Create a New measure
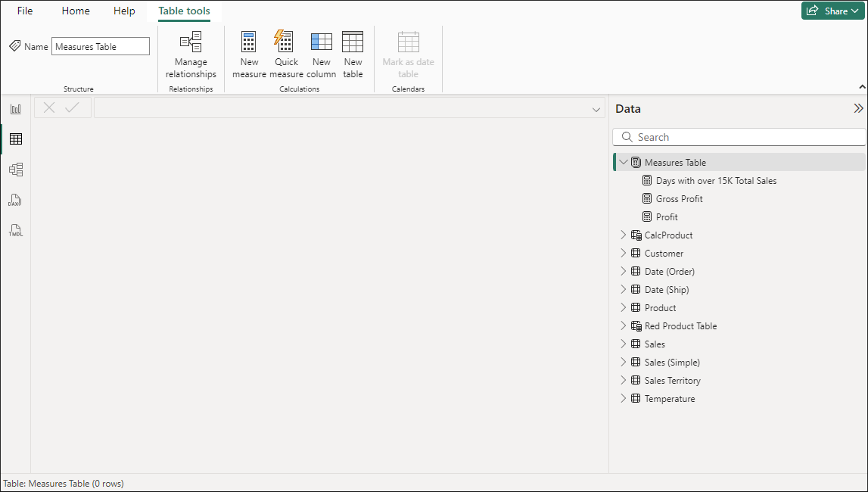868x492 pixels. [249, 54]
